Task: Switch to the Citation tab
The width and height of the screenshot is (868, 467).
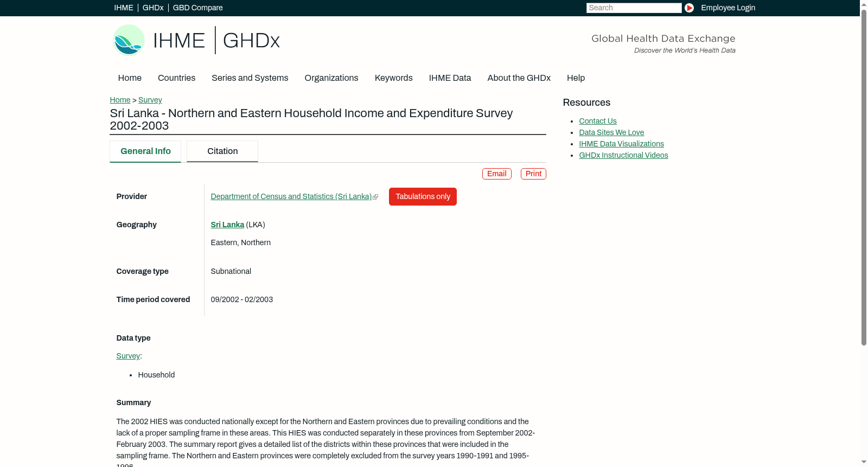Action: [x=222, y=151]
